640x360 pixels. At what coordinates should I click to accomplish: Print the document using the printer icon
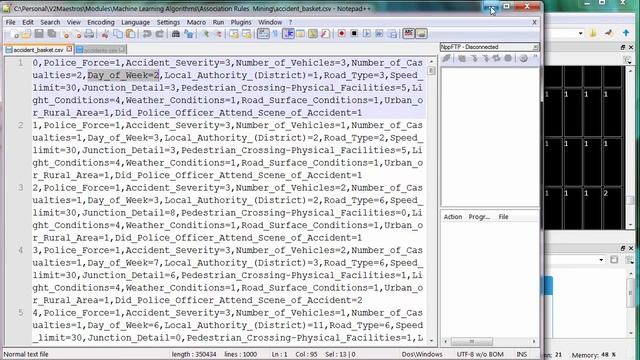click(x=89, y=34)
